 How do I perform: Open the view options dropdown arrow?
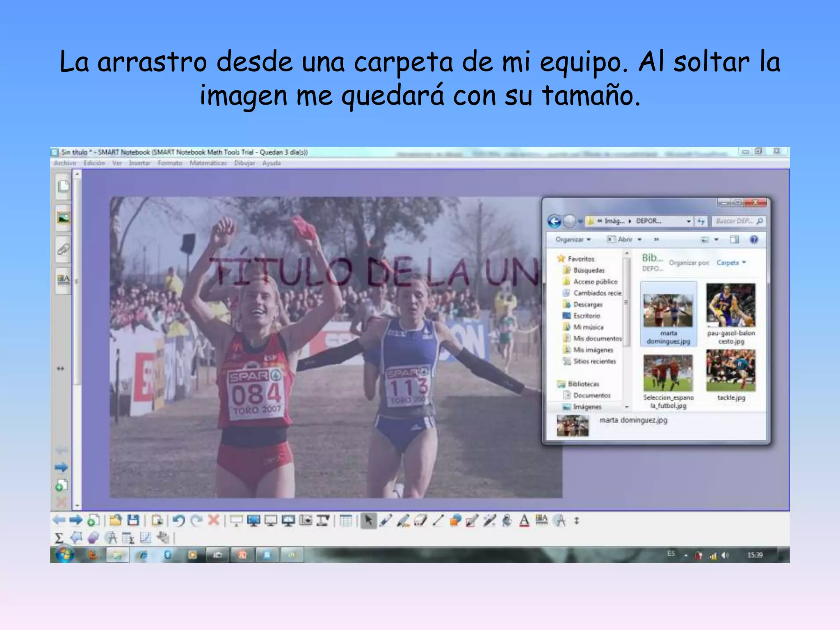(x=717, y=240)
